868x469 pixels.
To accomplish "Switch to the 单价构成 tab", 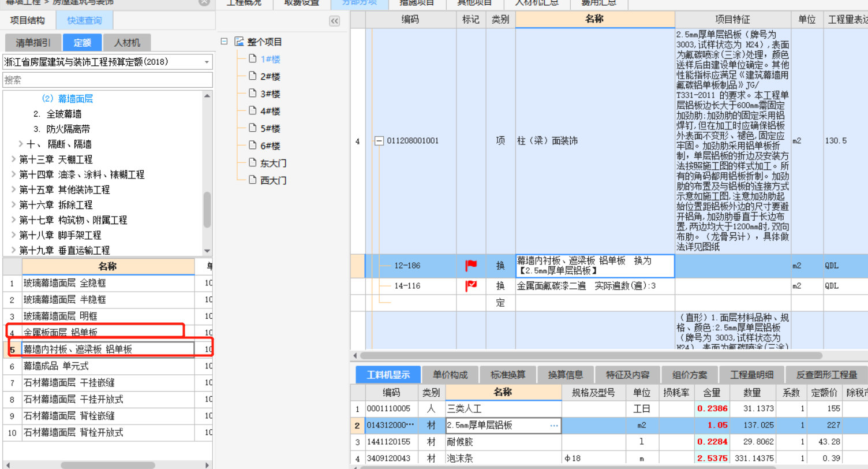I will 451,374.
